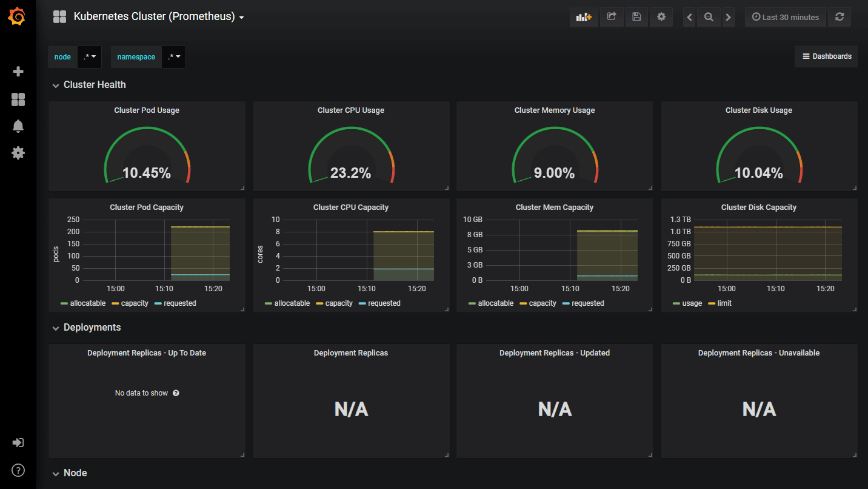Click the Cluster Pod Capacity graph area
Viewport: 868px width, 489px height.
click(x=157, y=250)
